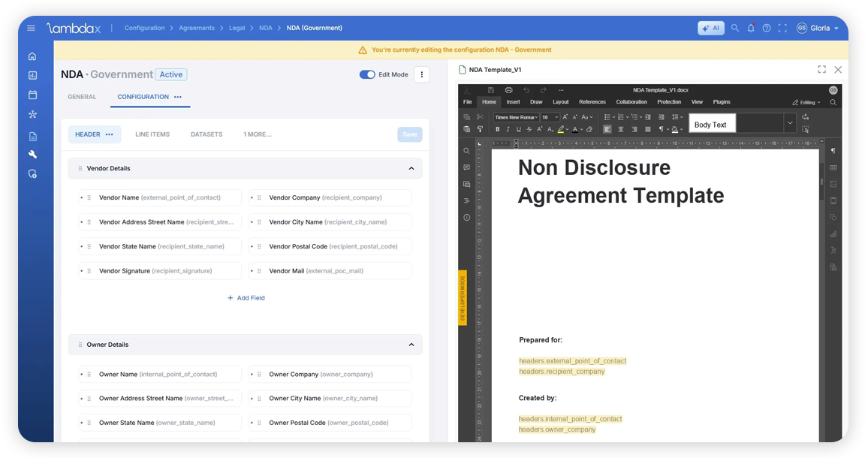This screenshot has width=868, height=458.
Task: Switch to the GENERAL tab
Action: click(x=82, y=96)
